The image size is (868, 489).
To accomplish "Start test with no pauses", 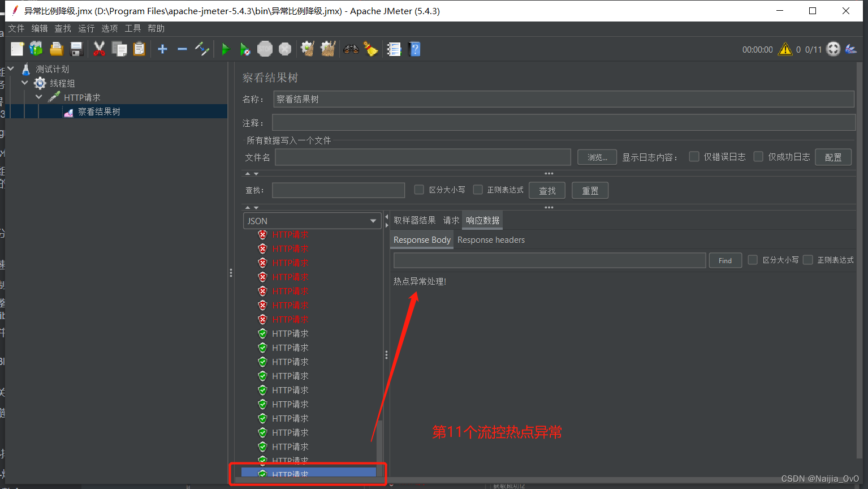I will click(245, 49).
